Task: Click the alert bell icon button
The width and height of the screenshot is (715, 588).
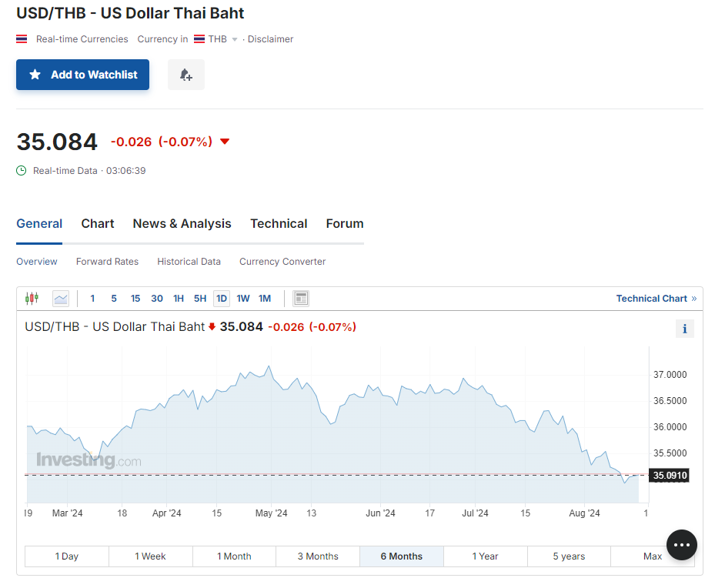Action: (x=185, y=75)
